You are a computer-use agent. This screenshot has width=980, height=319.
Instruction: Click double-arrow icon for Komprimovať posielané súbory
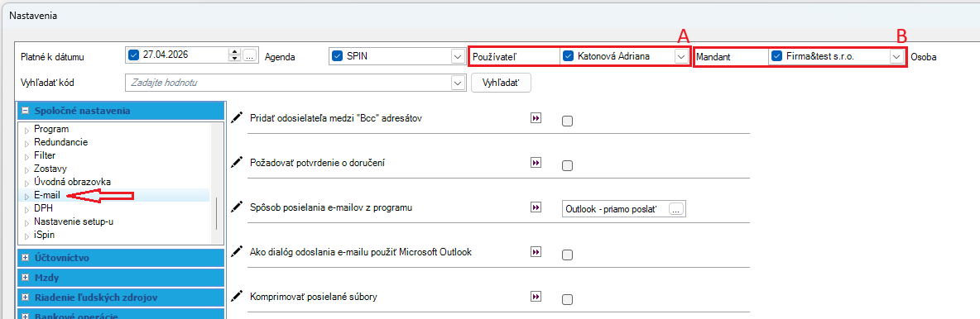click(535, 296)
